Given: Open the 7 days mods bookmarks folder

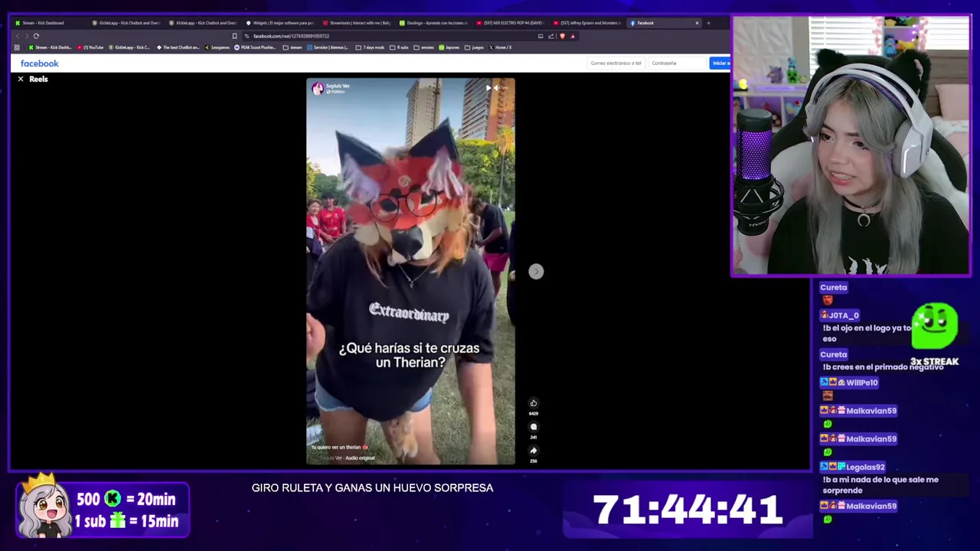Looking at the screenshot, I should click(371, 47).
